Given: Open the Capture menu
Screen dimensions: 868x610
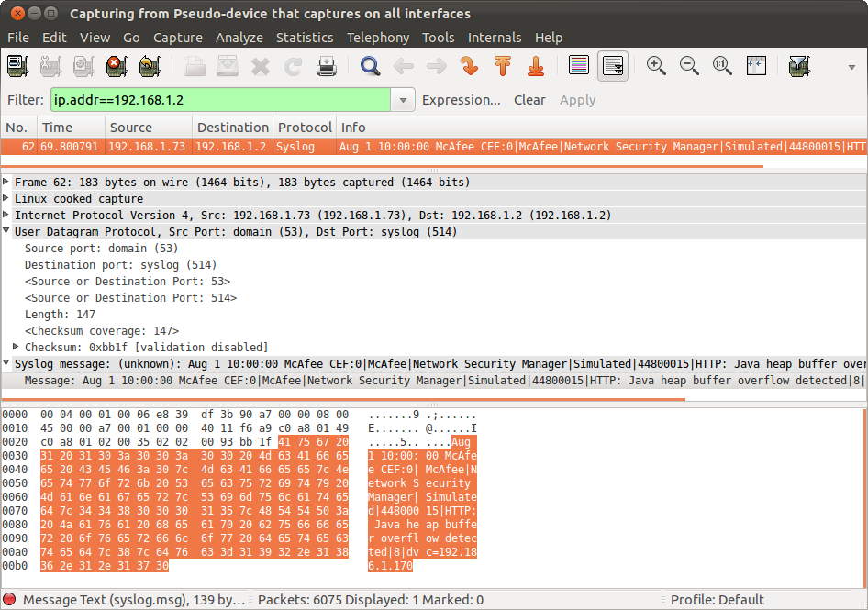Looking at the screenshot, I should click(x=178, y=38).
